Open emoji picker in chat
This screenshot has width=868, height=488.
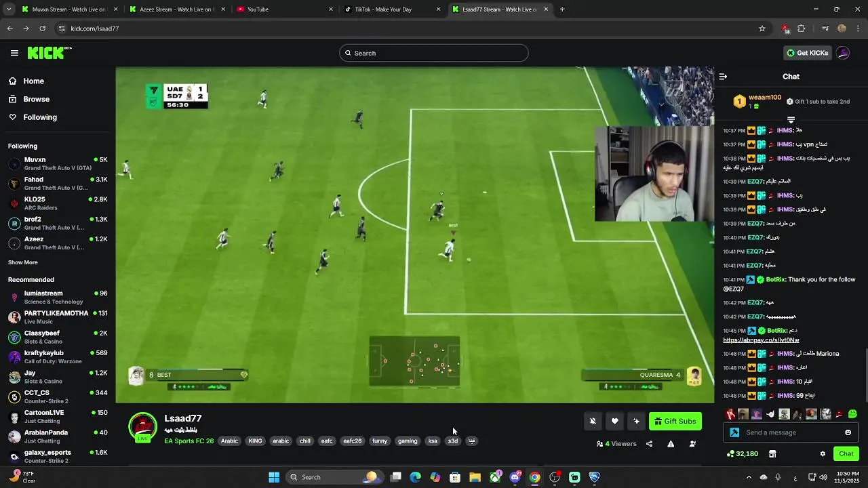pyautogui.click(x=848, y=432)
